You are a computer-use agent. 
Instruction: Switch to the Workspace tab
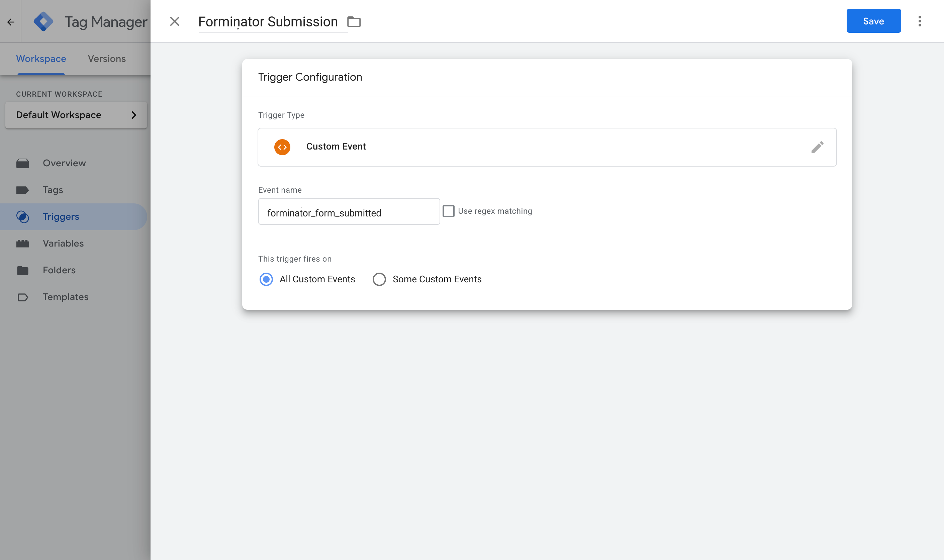click(x=41, y=59)
